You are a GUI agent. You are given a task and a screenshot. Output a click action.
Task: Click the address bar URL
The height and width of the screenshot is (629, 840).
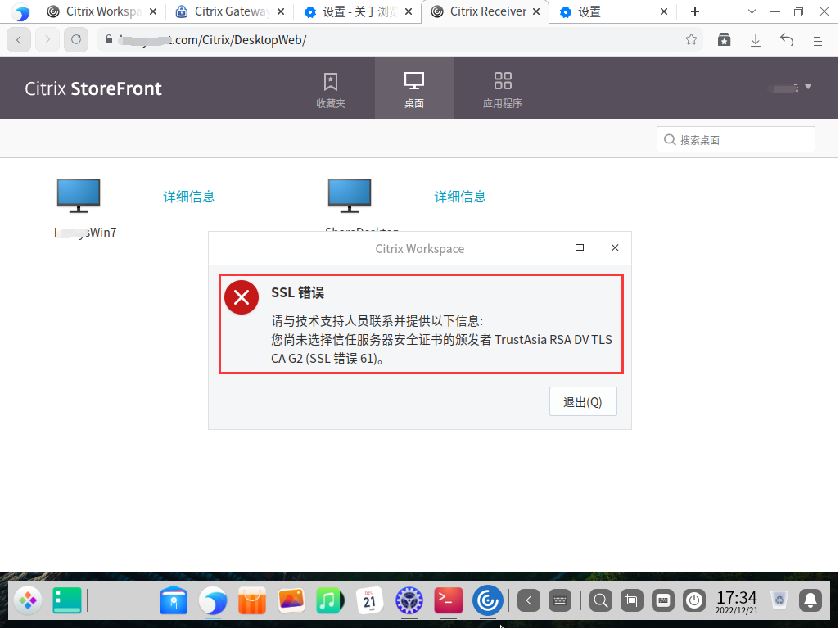click(215, 39)
